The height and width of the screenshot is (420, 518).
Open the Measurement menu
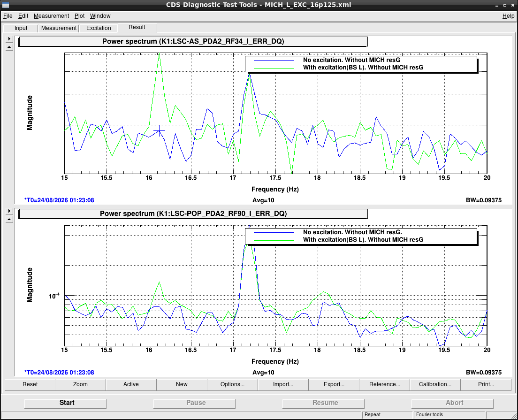[51, 16]
